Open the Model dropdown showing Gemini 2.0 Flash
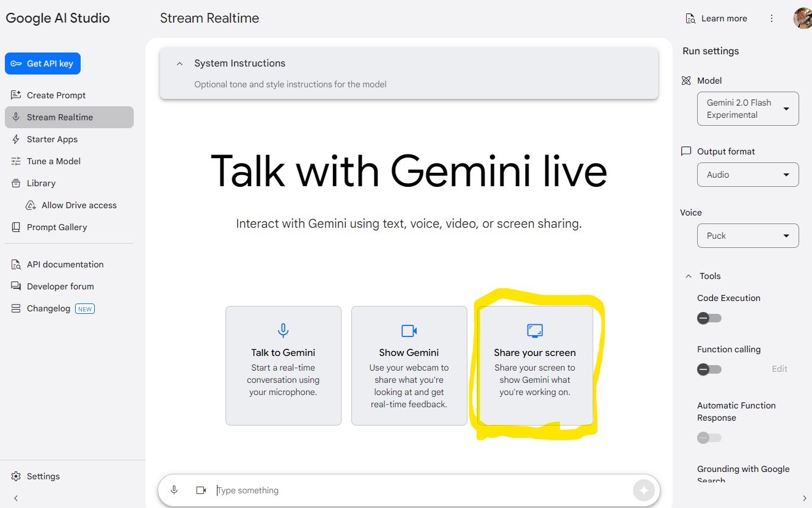This screenshot has width=812, height=508. [748, 109]
